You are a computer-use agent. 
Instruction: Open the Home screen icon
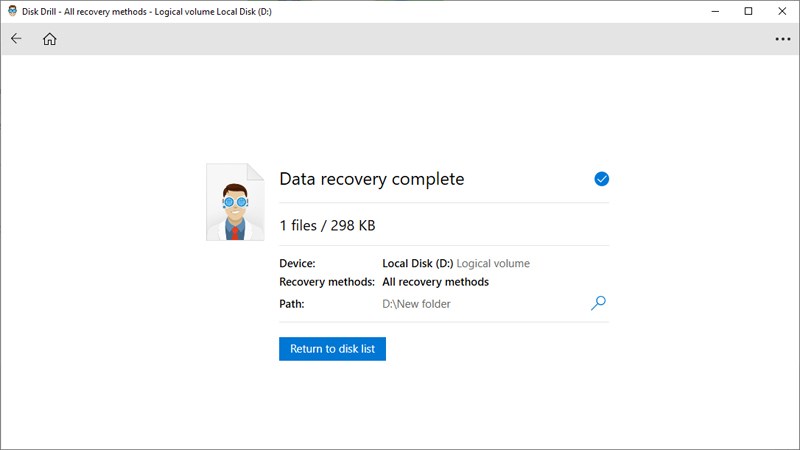click(x=49, y=39)
